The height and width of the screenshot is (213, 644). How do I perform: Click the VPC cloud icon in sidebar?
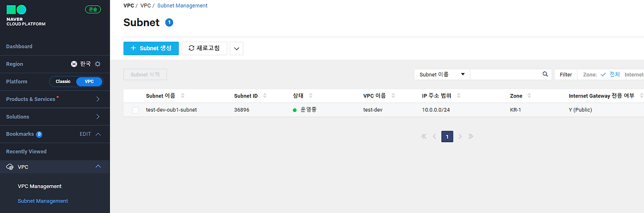tap(10, 167)
